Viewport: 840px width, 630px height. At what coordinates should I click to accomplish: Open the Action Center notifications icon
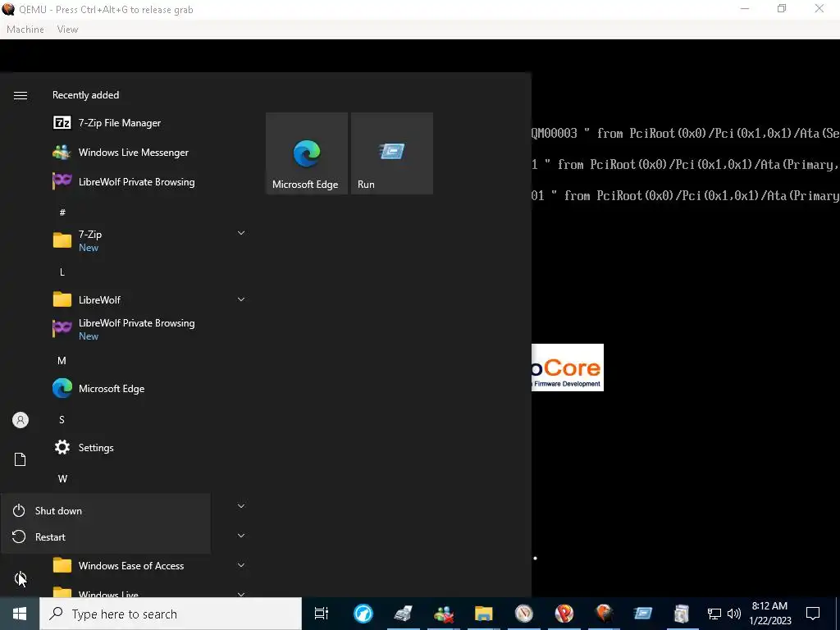pos(813,614)
